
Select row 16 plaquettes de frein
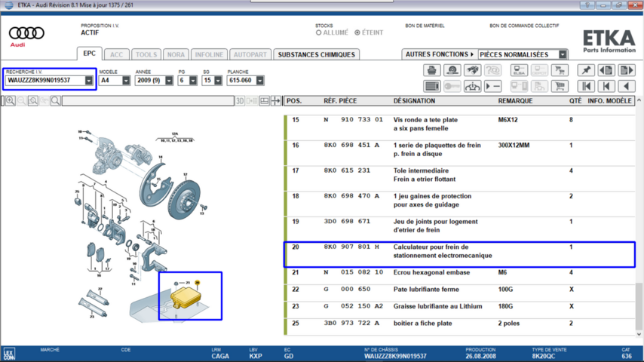pos(459,153)
